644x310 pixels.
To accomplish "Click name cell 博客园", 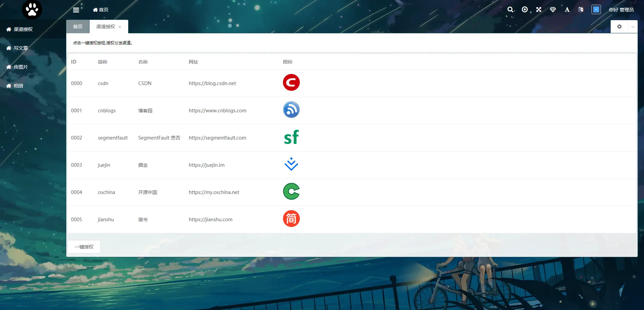I will tap(145, 111).
